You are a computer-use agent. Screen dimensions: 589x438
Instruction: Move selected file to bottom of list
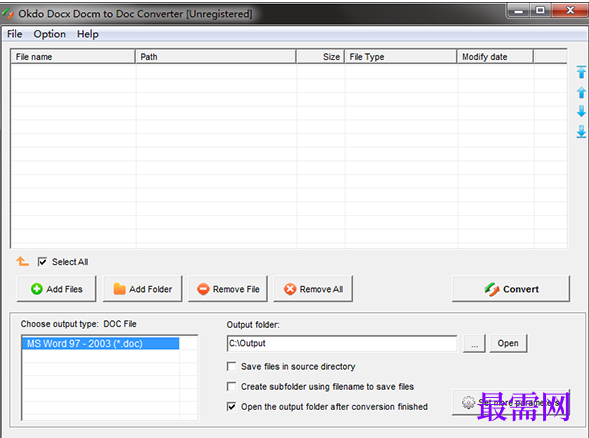tap(581, 131)
